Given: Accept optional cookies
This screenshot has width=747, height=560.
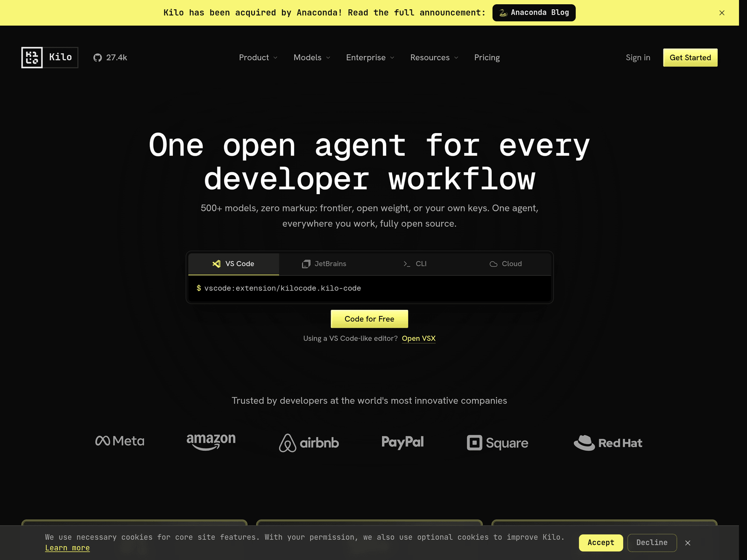Looking at the screenshot, I should coord(601,543).
